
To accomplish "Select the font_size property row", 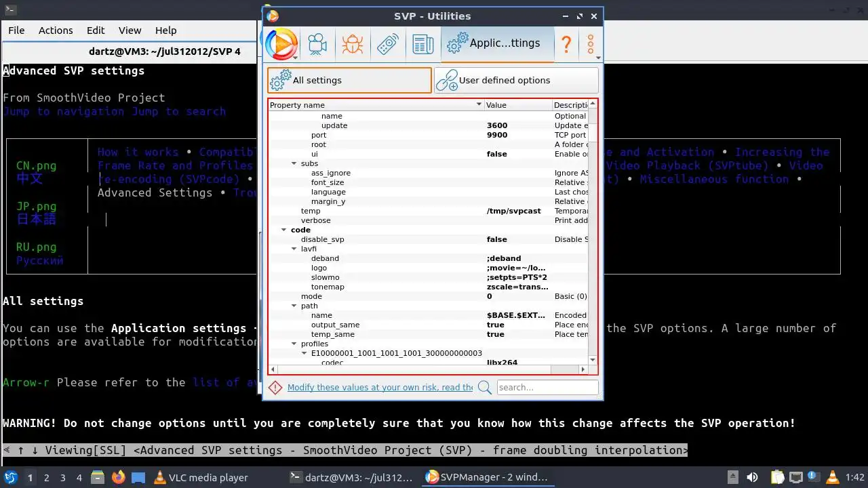I will point(428,182).
